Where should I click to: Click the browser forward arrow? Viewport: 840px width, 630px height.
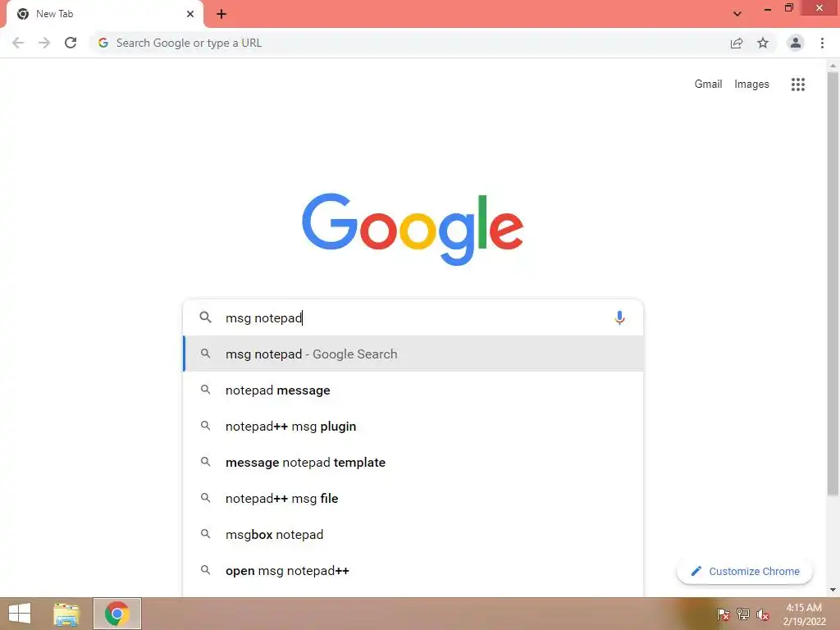click(44, 43)
